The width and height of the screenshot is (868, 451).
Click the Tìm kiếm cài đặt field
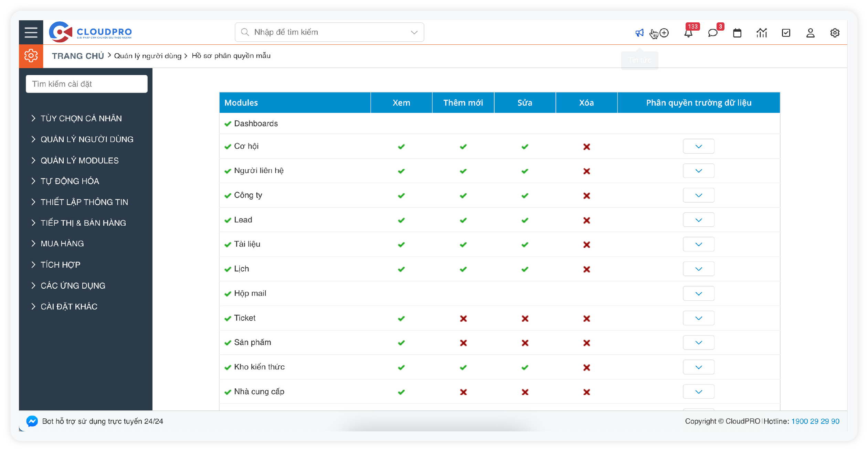tap(86, 84)
